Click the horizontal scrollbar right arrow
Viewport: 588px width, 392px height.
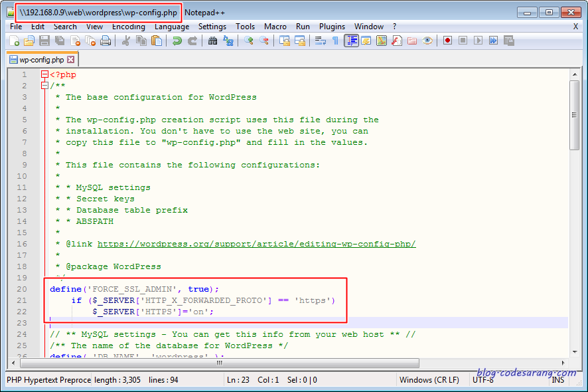click(563, 363)
